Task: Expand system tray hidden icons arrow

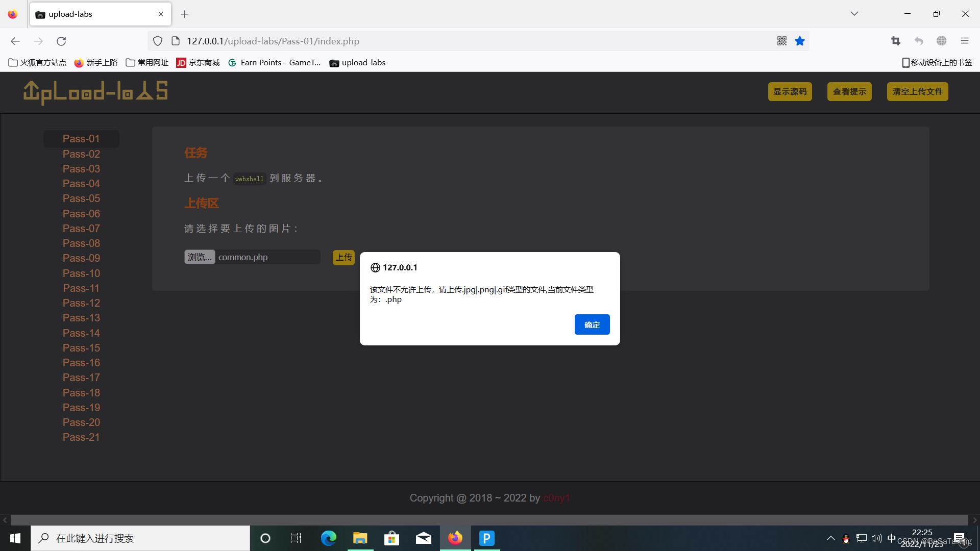Action: click(x=830, y=538)
